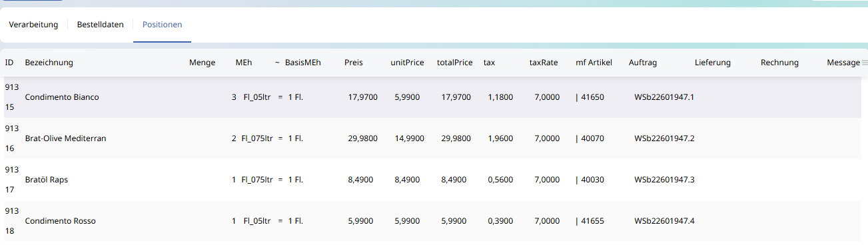Click ID 91317 cell
The image size is (868, 249).
[x=11, y=180]
